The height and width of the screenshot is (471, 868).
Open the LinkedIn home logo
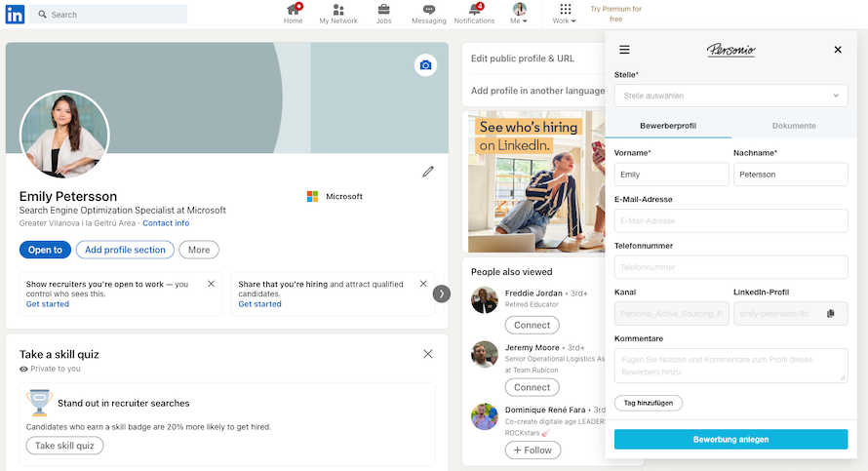pos(15,15)
